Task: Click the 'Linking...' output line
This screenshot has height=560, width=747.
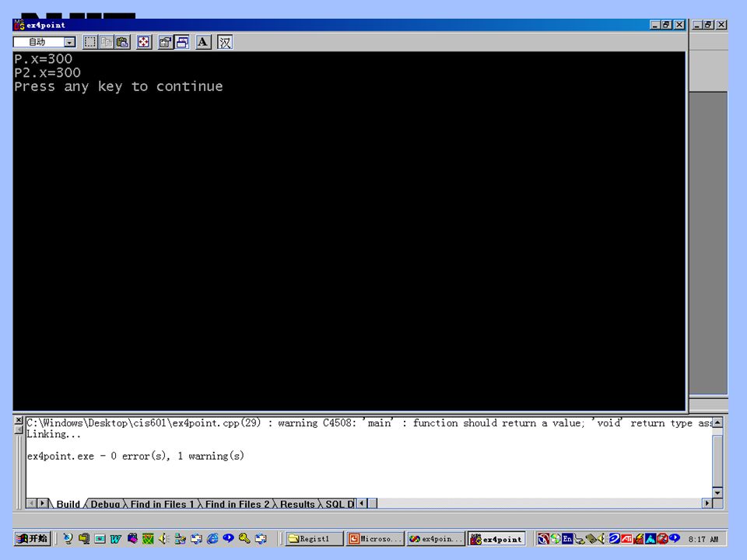Action: (x=54, y=434)
